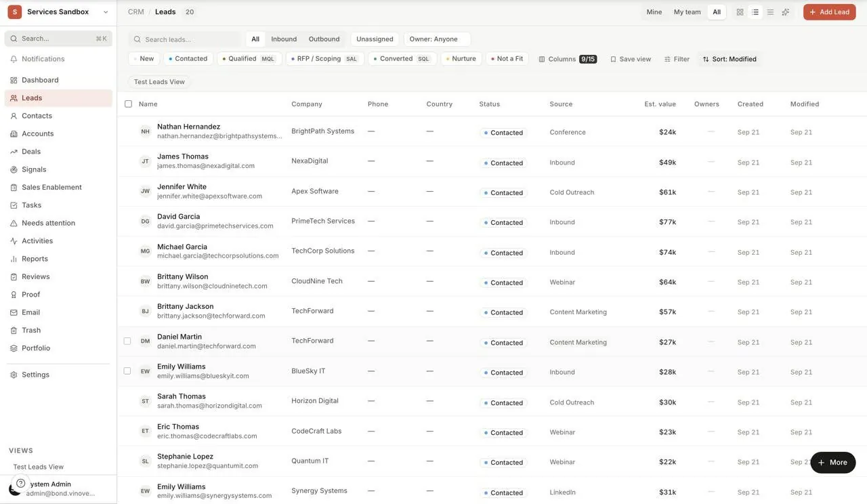Switch to list view icon

tap(755, 12)
